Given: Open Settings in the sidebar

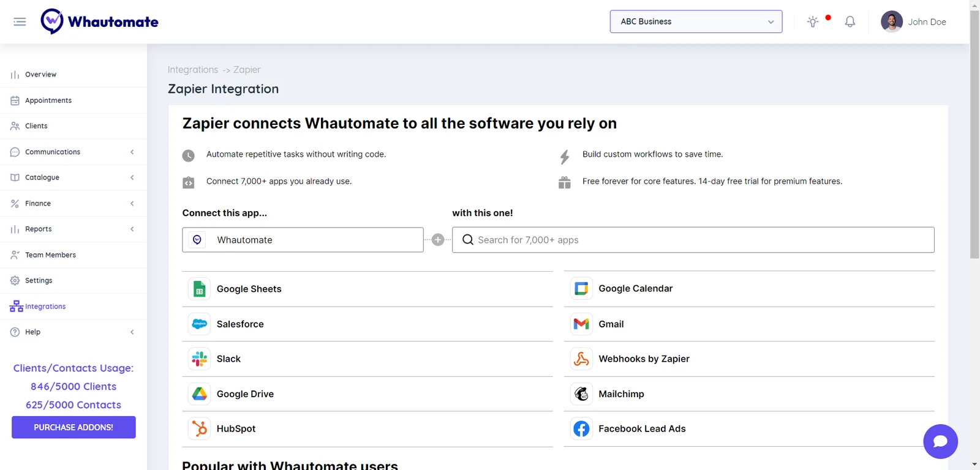Looking at the screenshot, I should pos(73,280).
